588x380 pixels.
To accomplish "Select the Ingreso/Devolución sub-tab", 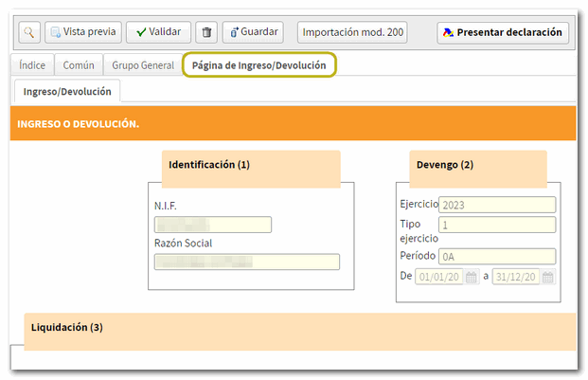I will [x=67, y=92].
